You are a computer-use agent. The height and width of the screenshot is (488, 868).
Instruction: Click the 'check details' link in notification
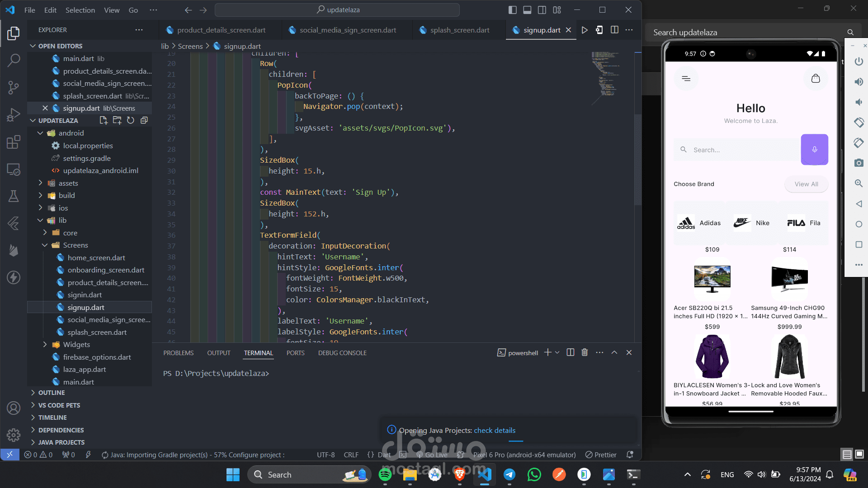click(495, 430)
